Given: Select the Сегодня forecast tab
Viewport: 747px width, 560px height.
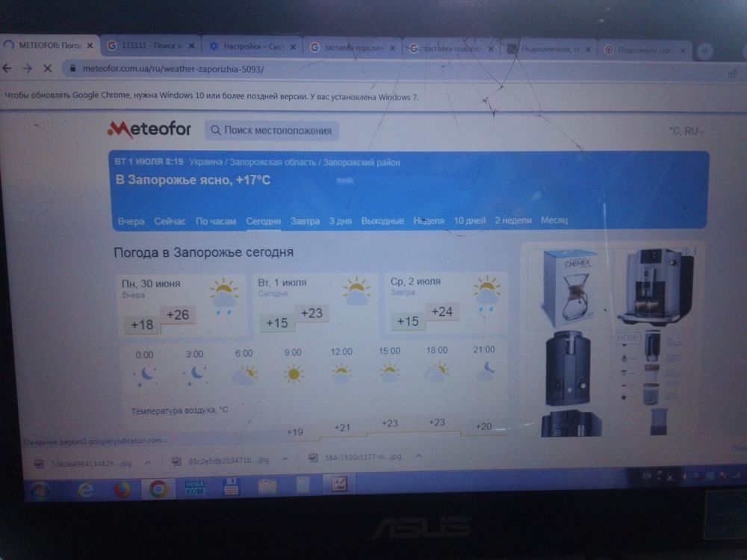Looking at the screenshot, I should tap(263, 222).
